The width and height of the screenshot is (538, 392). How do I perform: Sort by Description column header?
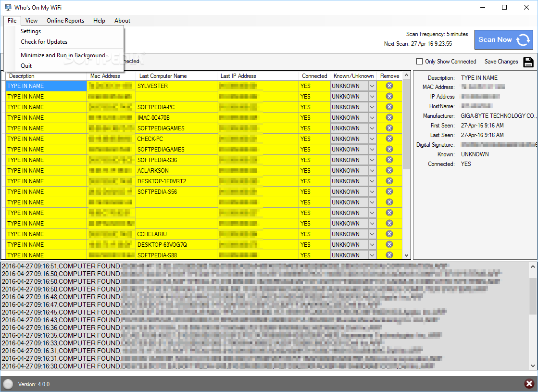pos(46,76)
